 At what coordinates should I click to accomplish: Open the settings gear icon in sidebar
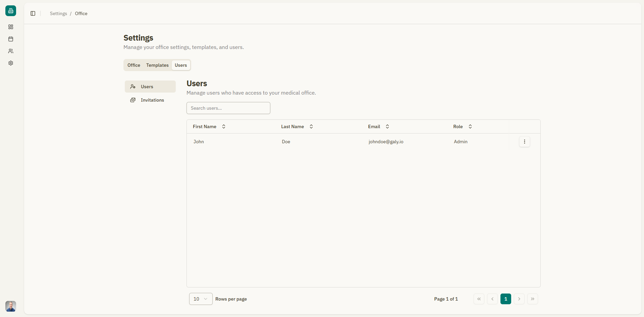11,63
